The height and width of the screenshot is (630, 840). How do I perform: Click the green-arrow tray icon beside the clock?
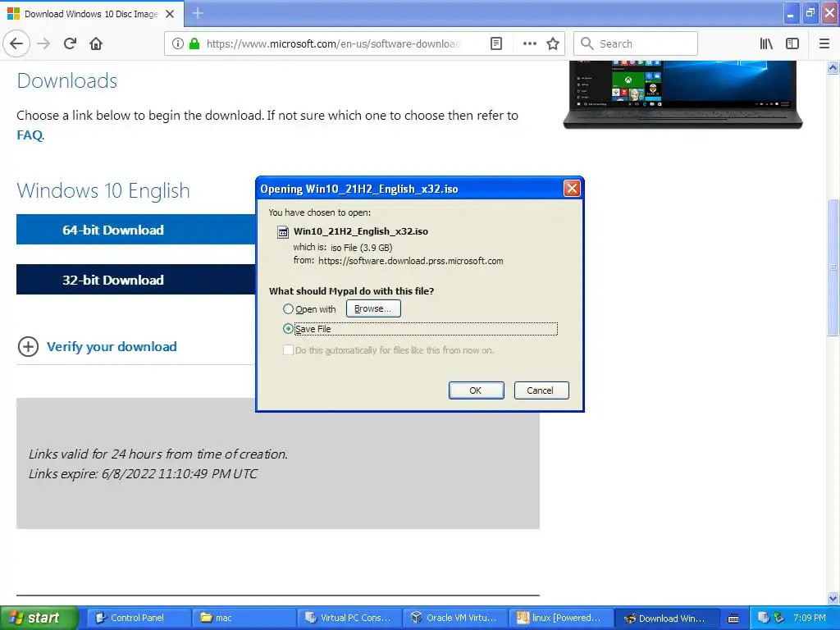(x=778, y=618)
